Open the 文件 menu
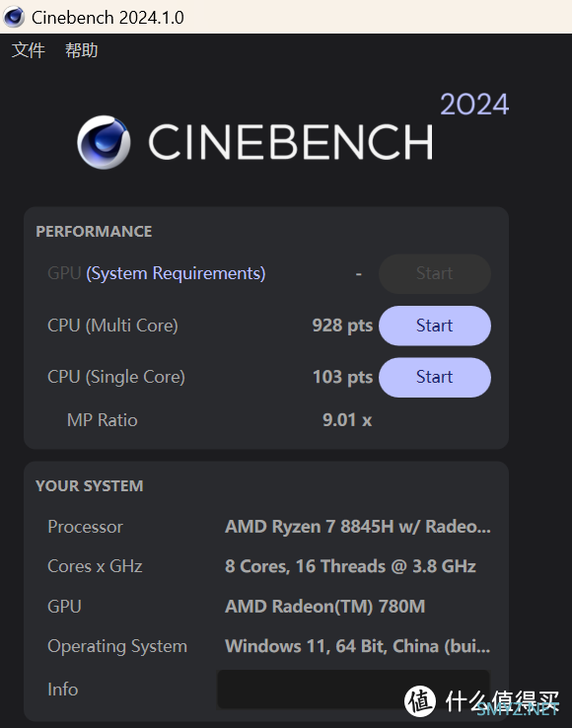Image resolution: width=572 pixels, height=728 pixels. pyautogui.click(x=29, y=50)
